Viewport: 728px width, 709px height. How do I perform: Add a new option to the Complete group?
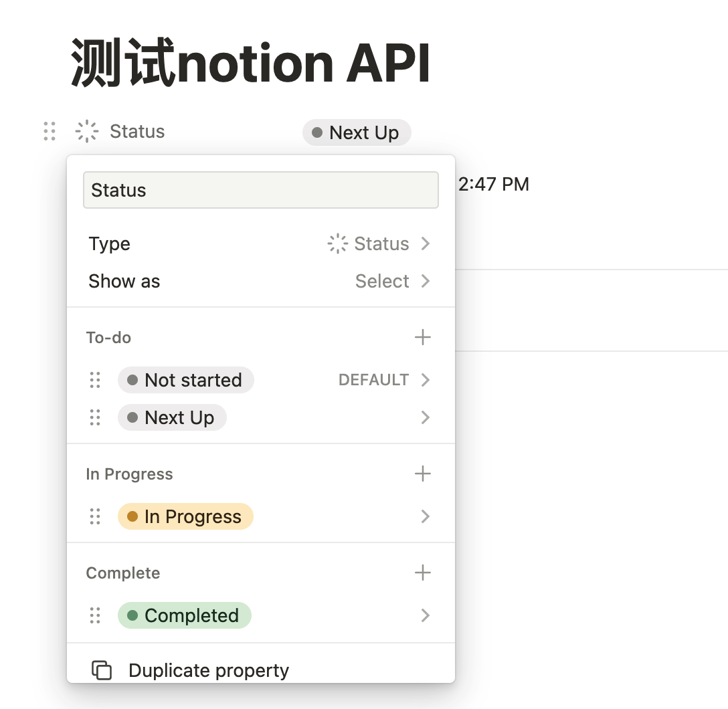click(422, 573)
